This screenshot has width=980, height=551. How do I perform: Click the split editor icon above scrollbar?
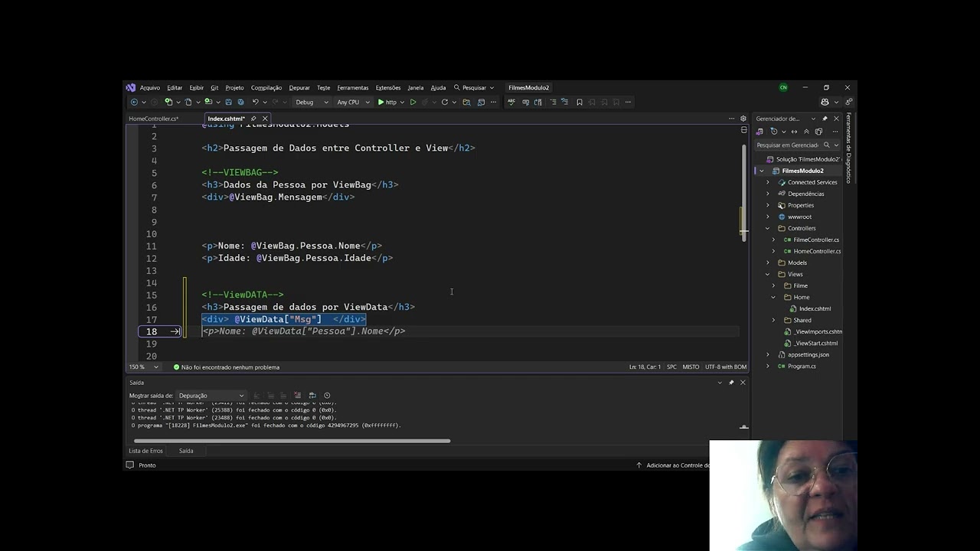[743, 130]
